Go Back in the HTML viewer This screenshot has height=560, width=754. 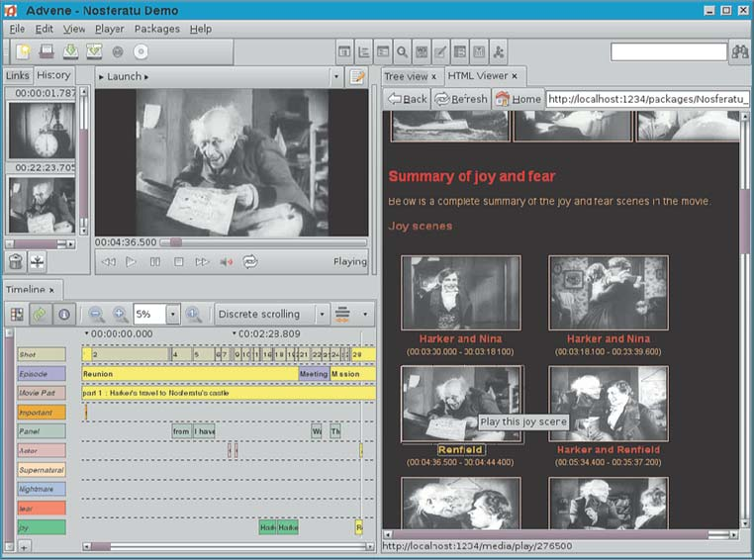pyautogui.click(x=408, y=99)
